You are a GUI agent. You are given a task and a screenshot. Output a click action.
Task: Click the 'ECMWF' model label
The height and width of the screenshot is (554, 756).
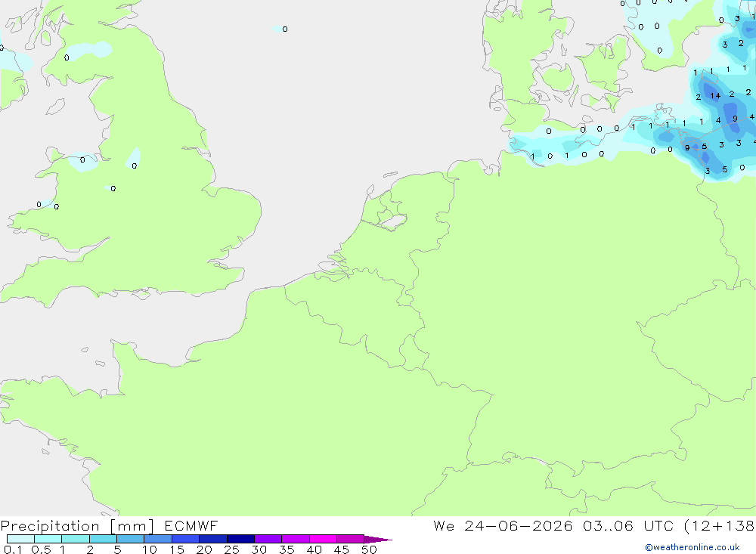pos(191,525)
